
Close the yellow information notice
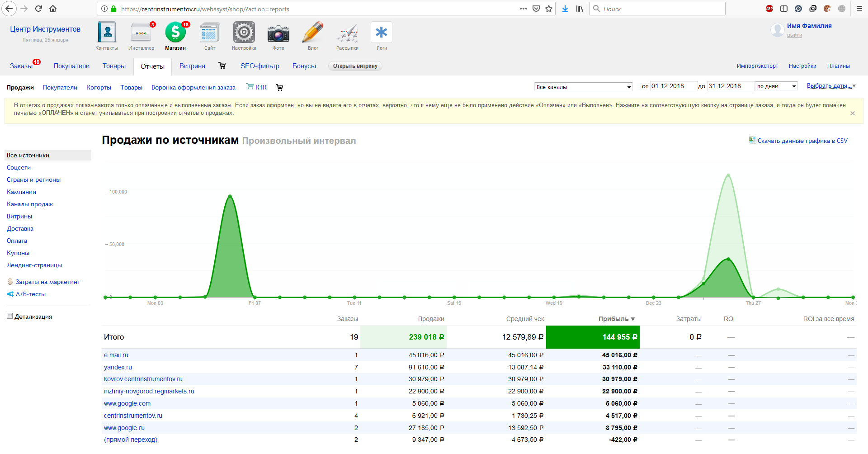[853, 113]
